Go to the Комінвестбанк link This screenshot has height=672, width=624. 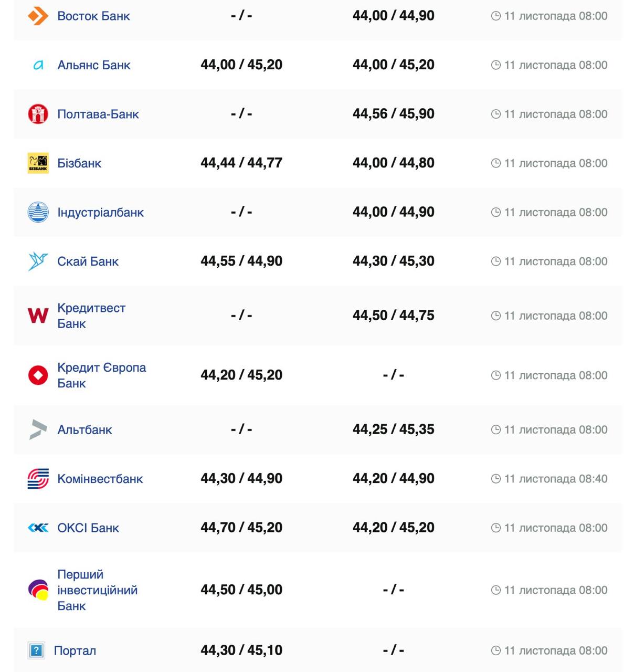[100, 479]
